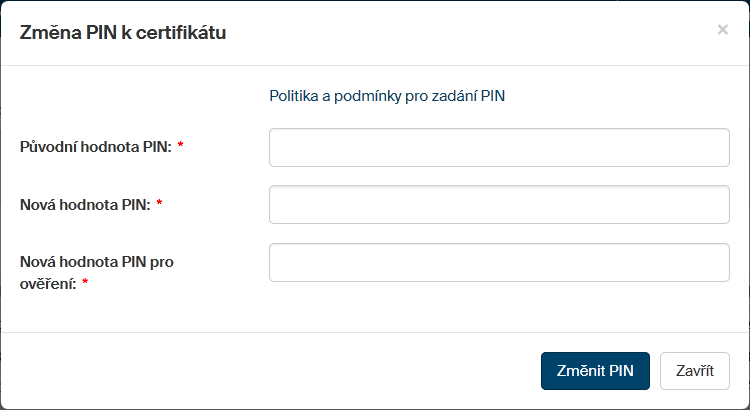The width and height of the screenshot is (750, 410).
Task: Click the Původní hodnota PIN label
Action: tap(95, 147)
